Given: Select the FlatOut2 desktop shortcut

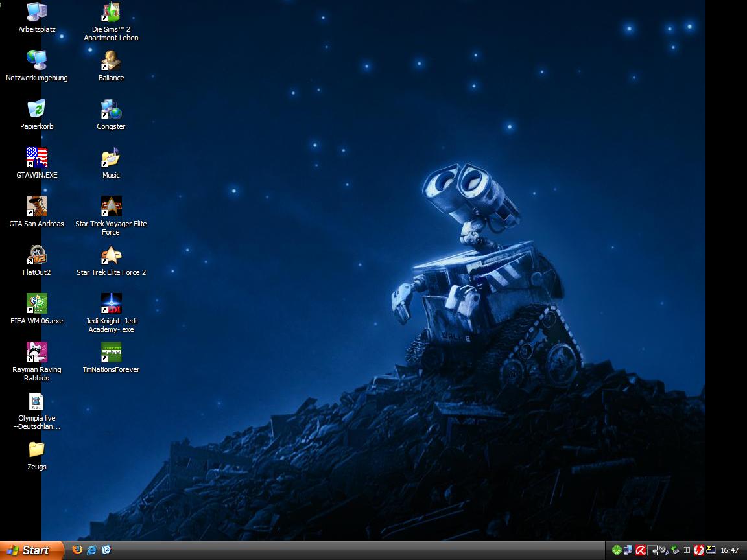Looking at the screenshot, I should (x=37, y=255).
